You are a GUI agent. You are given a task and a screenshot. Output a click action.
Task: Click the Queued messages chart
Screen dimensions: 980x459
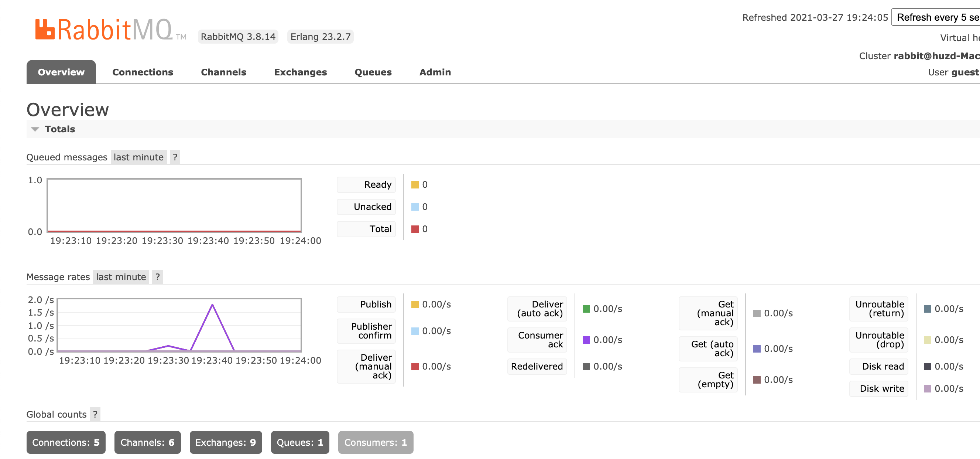(174, 205)
